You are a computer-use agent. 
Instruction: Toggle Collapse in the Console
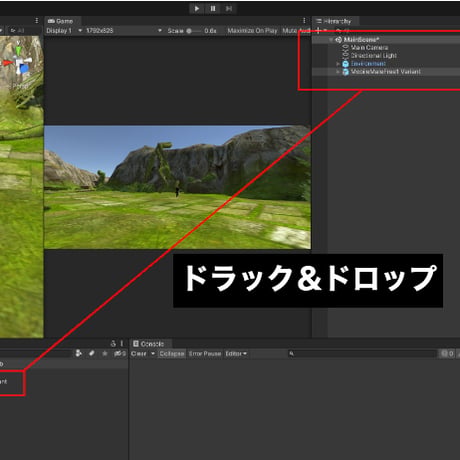pos(172,354)
